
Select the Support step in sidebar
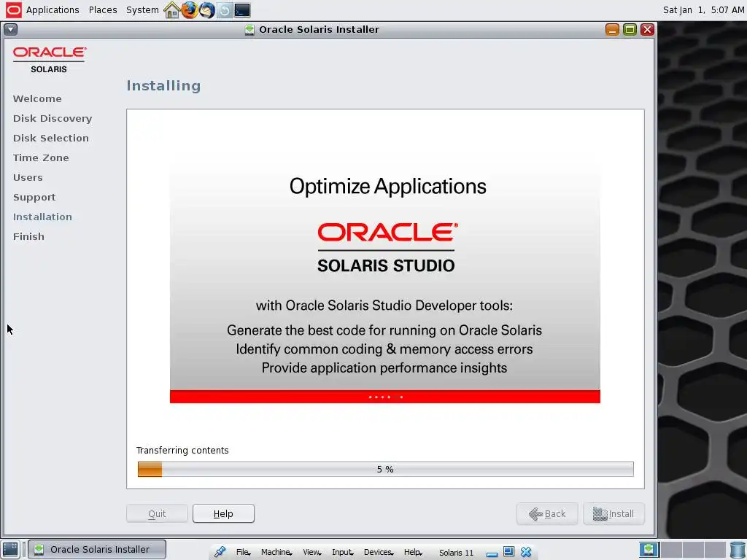(34, 197)
